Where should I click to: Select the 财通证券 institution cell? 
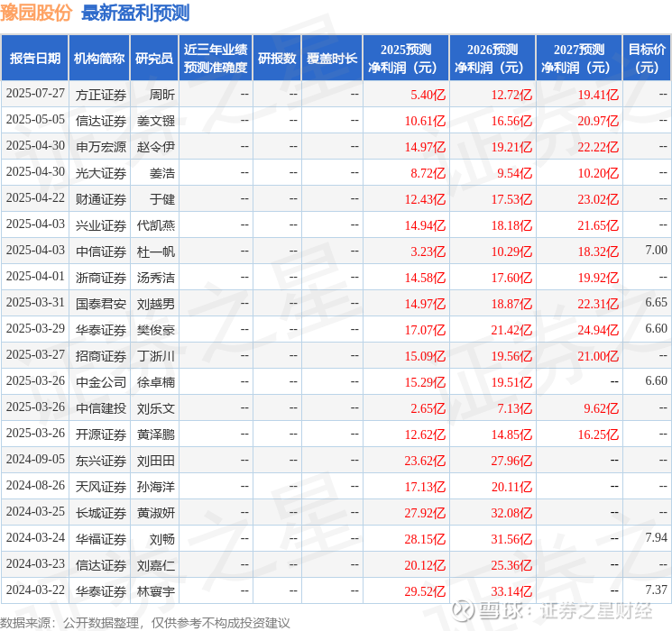click(101, 199)
